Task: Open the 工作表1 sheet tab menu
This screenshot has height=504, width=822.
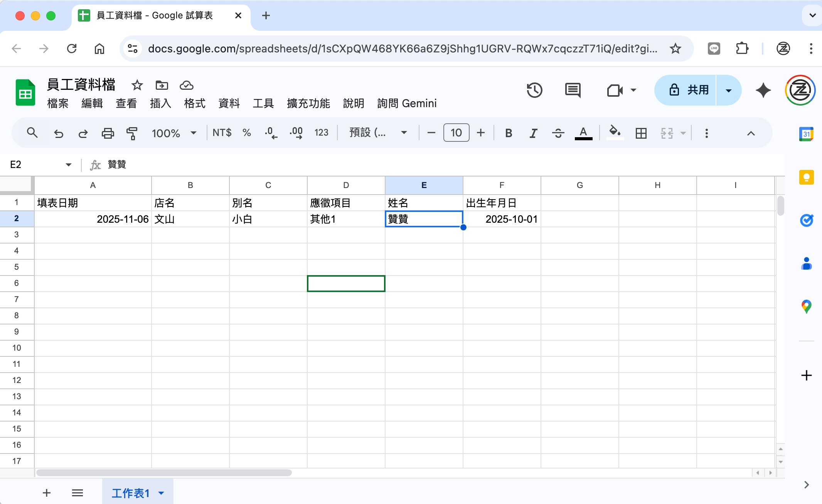Action: pyautogui.click(x=161, y=493)
